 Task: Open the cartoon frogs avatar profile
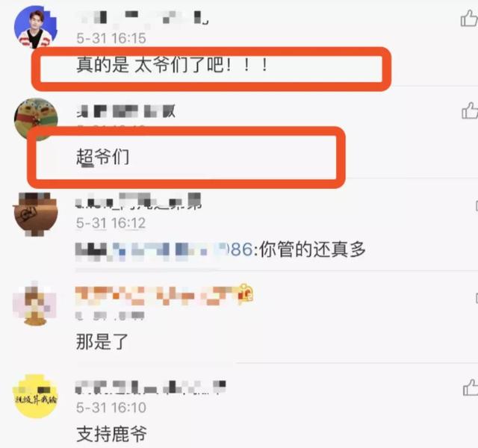36,119
